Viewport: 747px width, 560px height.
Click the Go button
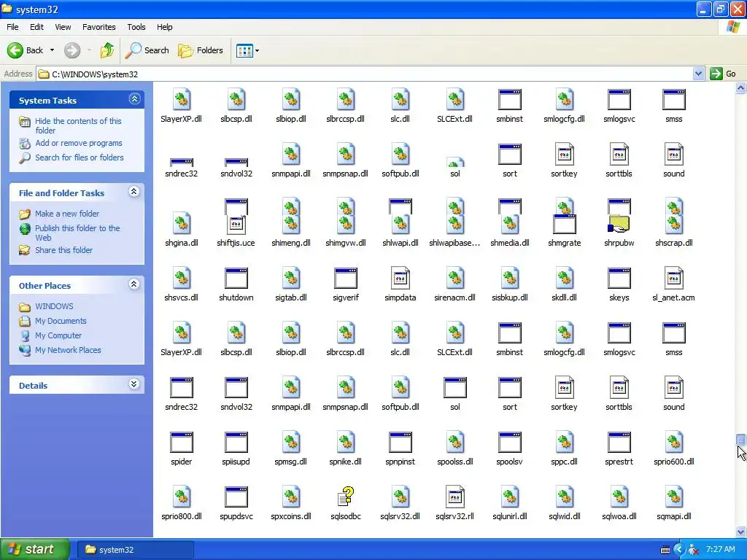coord(723,74)
